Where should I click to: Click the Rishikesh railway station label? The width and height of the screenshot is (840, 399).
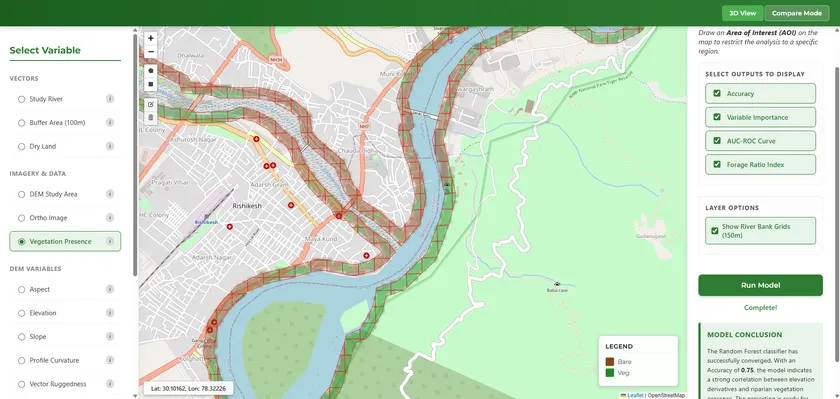click(206, 221)
